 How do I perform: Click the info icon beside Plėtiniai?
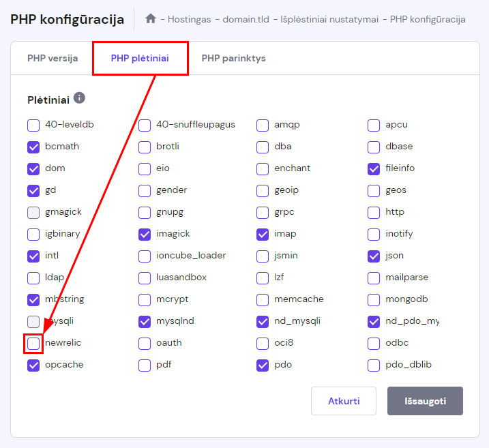pyautogui.click(x=79, y=98)
